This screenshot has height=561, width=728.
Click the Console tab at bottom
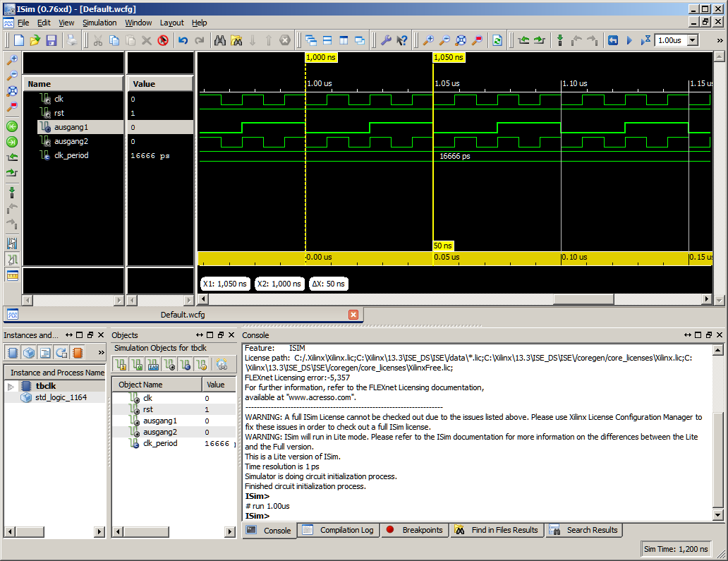(271, 531)
